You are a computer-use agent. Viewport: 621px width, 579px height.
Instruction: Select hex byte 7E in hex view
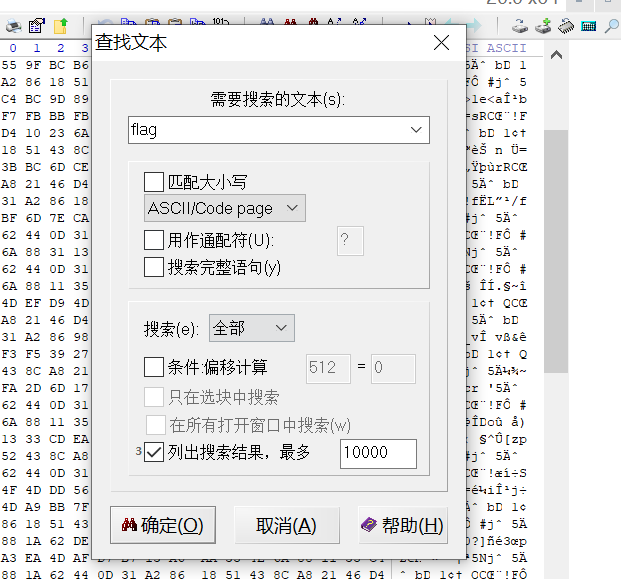point(57,218)
